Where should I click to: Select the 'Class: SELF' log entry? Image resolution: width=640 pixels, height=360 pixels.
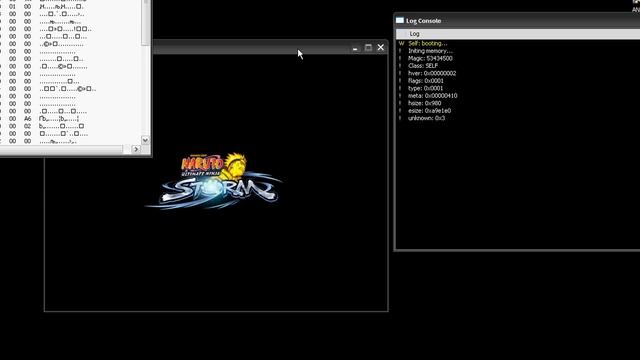(423, 66)
